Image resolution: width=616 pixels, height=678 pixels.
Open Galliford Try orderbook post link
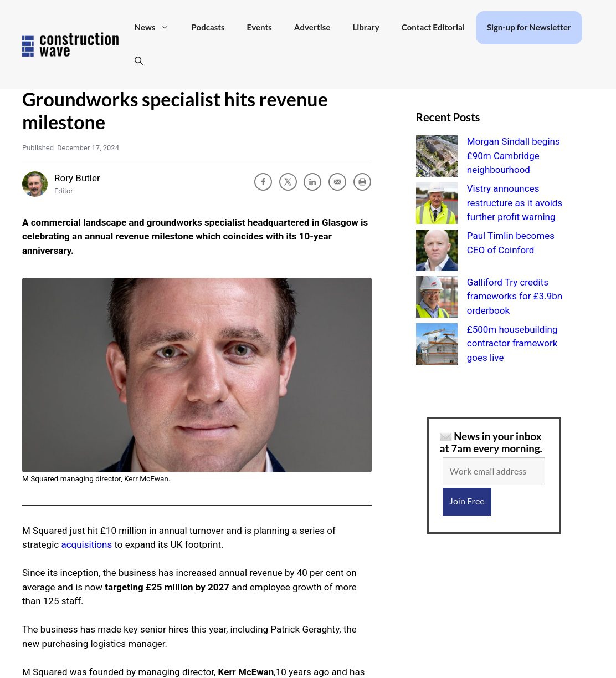[515, 297]
